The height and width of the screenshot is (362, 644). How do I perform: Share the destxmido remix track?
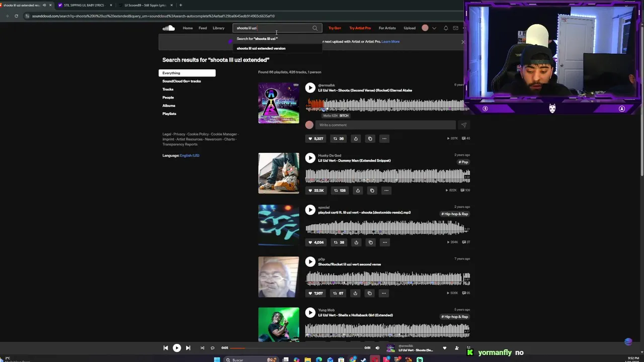click(x=356, y=242)
